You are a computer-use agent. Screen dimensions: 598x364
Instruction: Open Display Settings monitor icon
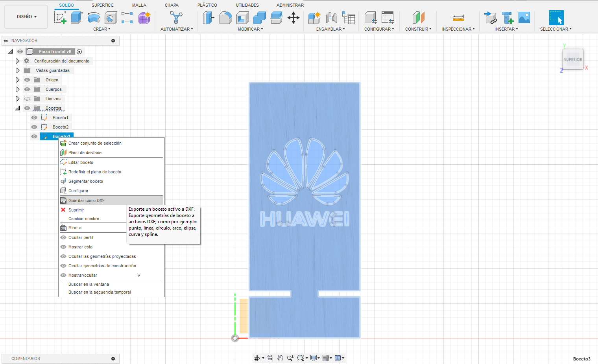point(314,358)
